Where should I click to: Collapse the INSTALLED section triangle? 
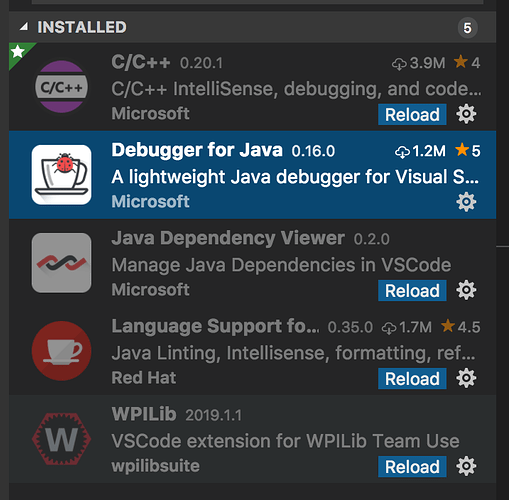24,27
